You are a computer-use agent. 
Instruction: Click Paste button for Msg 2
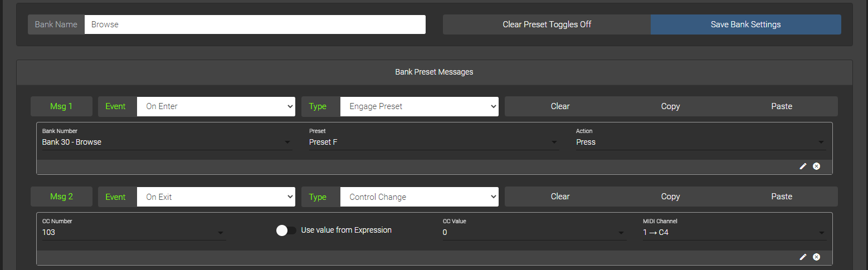pyautogui.click(x=782, y=197)
